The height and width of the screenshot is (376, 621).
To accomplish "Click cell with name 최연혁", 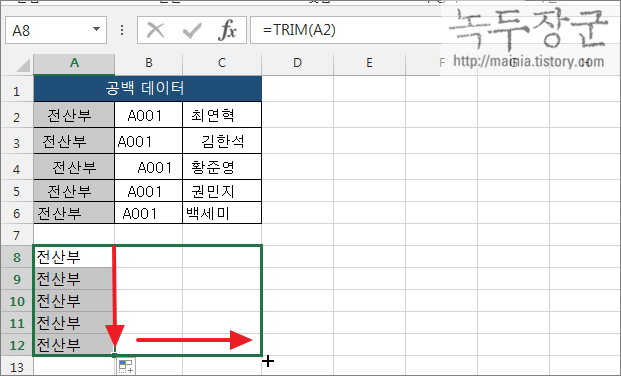I will pos(222,115).
